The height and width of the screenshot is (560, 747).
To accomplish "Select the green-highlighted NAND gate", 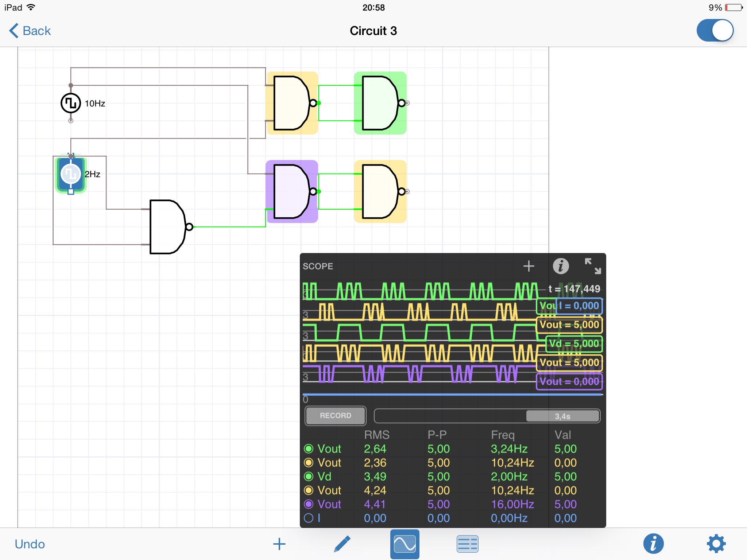I will [380, 103].
